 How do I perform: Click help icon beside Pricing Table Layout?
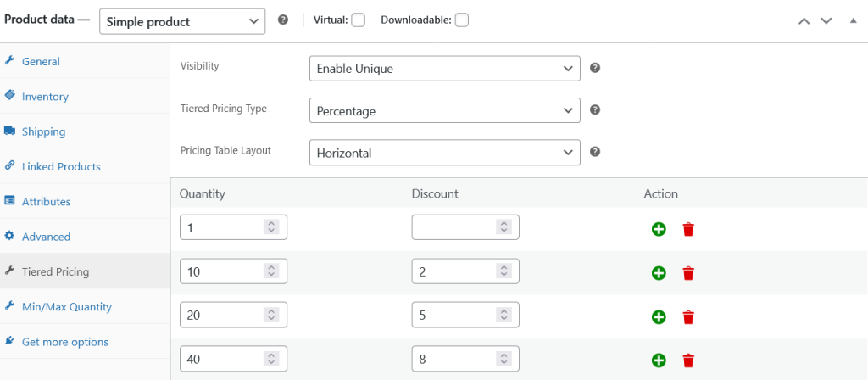coord(595,152)
